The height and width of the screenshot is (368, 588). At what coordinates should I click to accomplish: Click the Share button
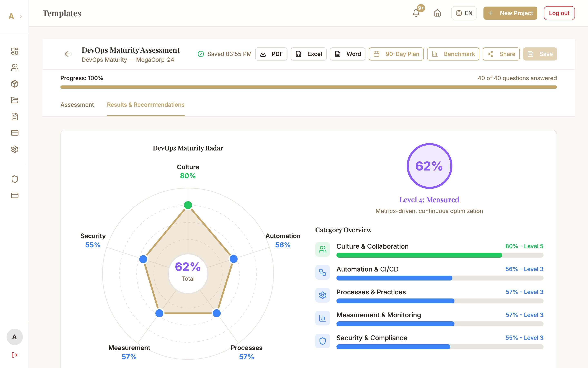pyautogui.click(x=501, y=54)
